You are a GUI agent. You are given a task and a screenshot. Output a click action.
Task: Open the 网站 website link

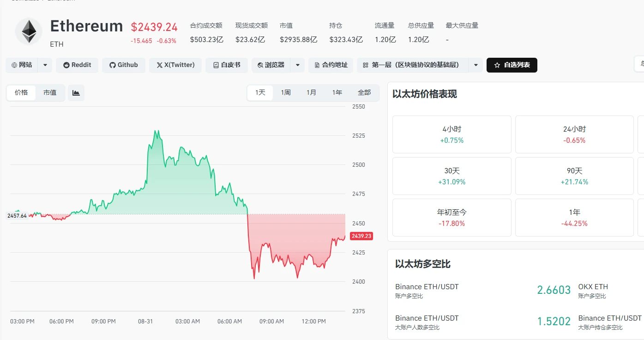pyautogui.click(x=22, y=65)
